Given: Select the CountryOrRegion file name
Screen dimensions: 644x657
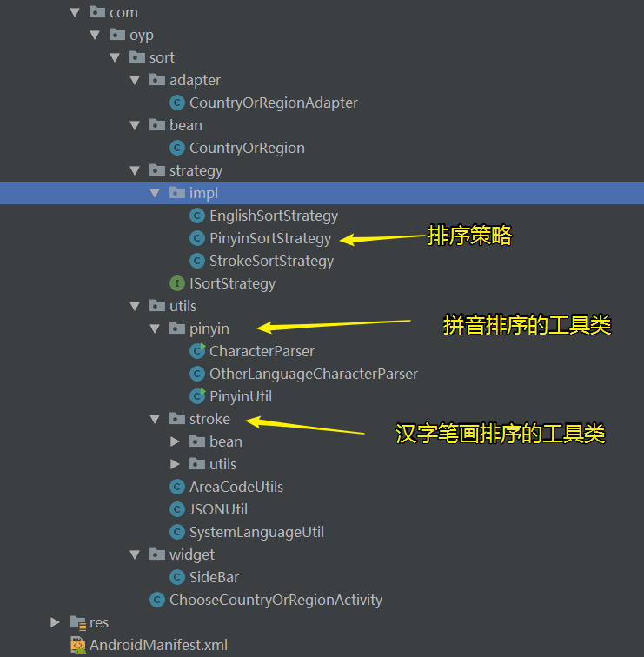Looking at the screenshot, I should click(247, 149).
